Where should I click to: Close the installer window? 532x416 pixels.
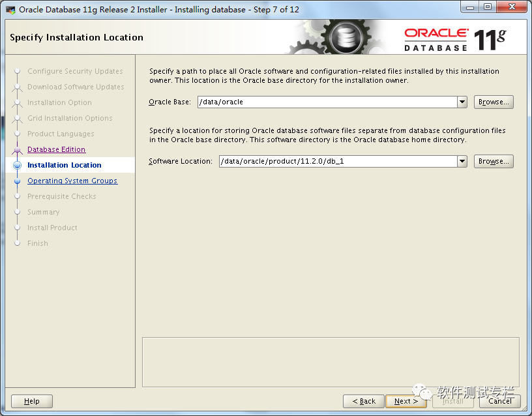[512, 7]
